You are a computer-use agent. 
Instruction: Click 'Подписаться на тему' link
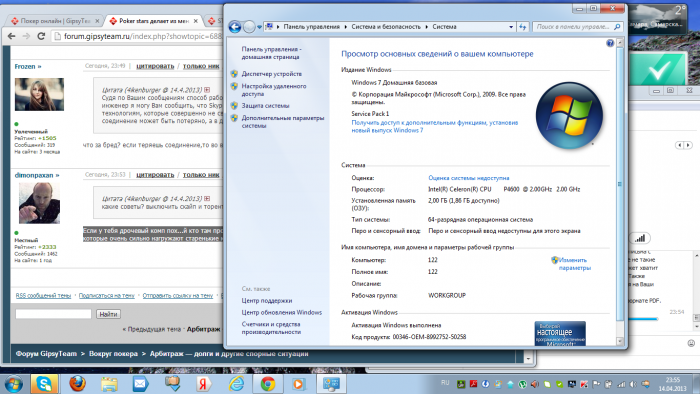coord(107,295)
